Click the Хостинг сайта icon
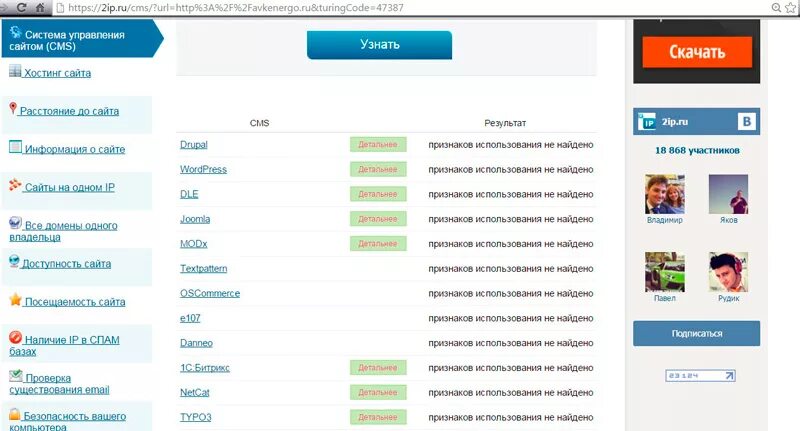 click(15, 71)
